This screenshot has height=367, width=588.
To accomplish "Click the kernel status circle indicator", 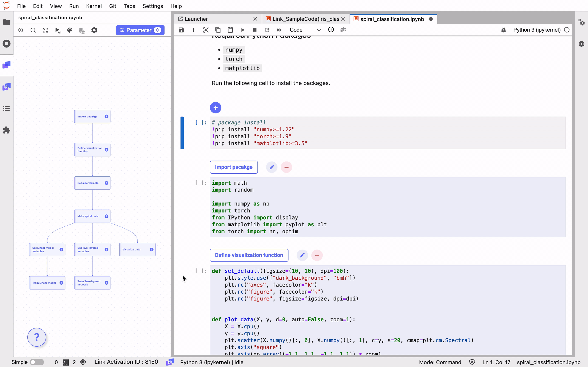I will [567, 30].
